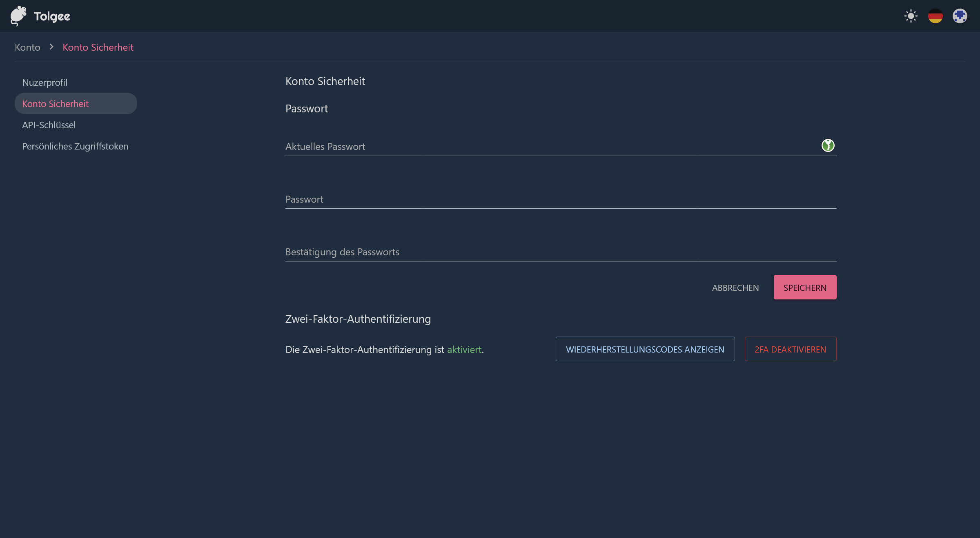Save password with Speichern button
The height and width of the screenshot is (538, 980).
tap(804, 288)
